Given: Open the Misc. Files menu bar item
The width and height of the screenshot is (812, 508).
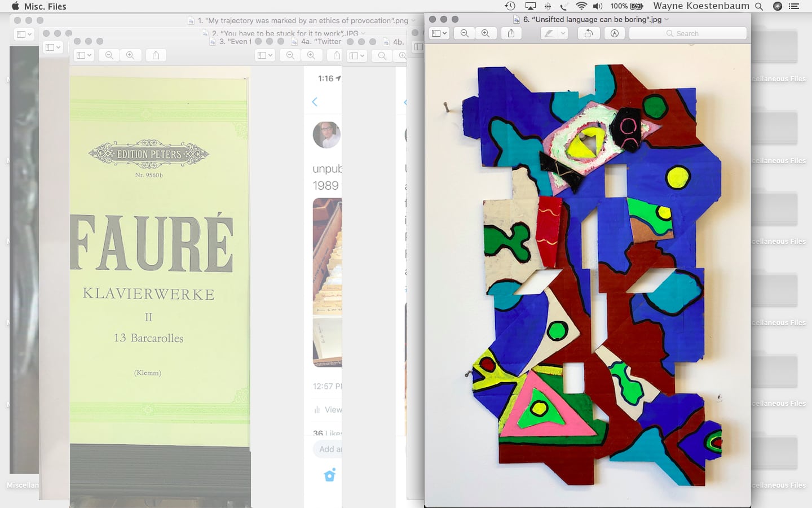Looking at the screenshot, I should 45,6.
